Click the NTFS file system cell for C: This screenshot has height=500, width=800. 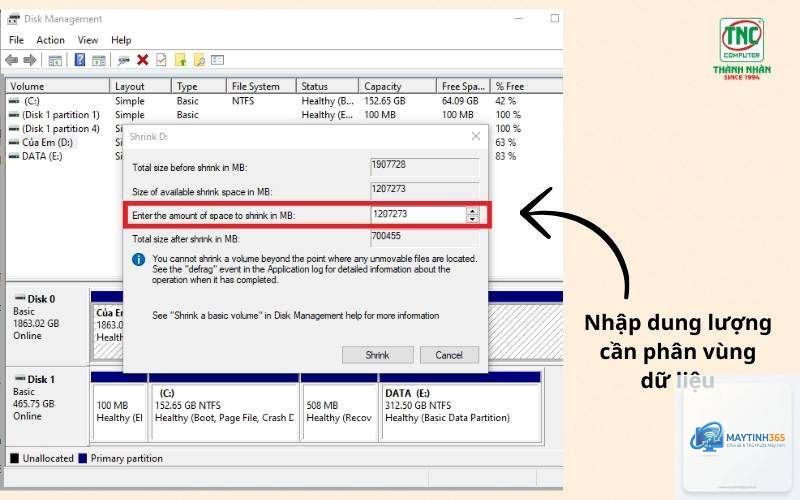pyautogui.click(x=243, y=101)
